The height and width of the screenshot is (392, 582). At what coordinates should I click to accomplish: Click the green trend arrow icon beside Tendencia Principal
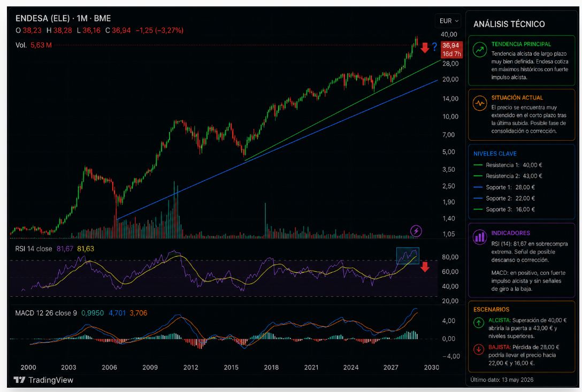click(479, 50)
